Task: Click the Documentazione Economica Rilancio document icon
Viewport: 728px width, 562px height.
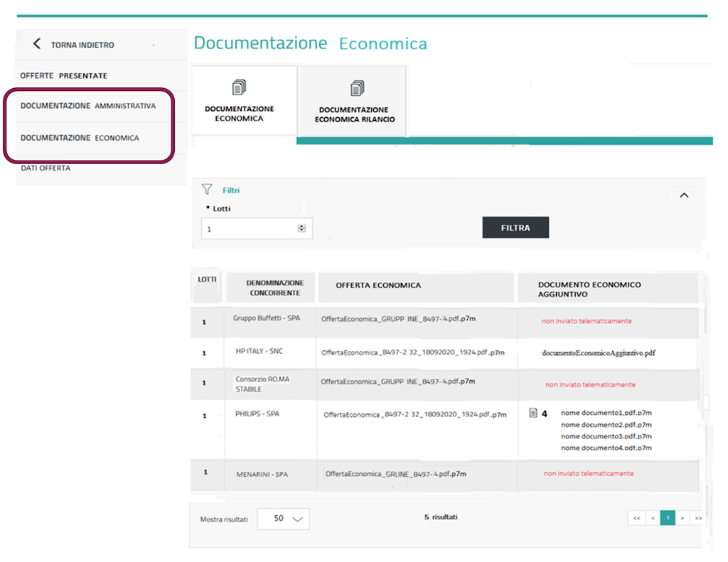Action: click(x=357, y=89)
